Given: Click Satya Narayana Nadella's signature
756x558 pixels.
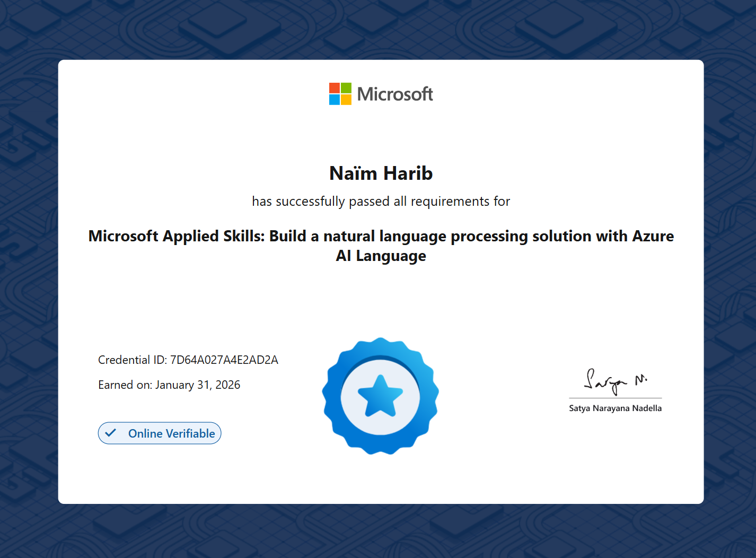Looking at the screenshot, I should click(614, 379).
